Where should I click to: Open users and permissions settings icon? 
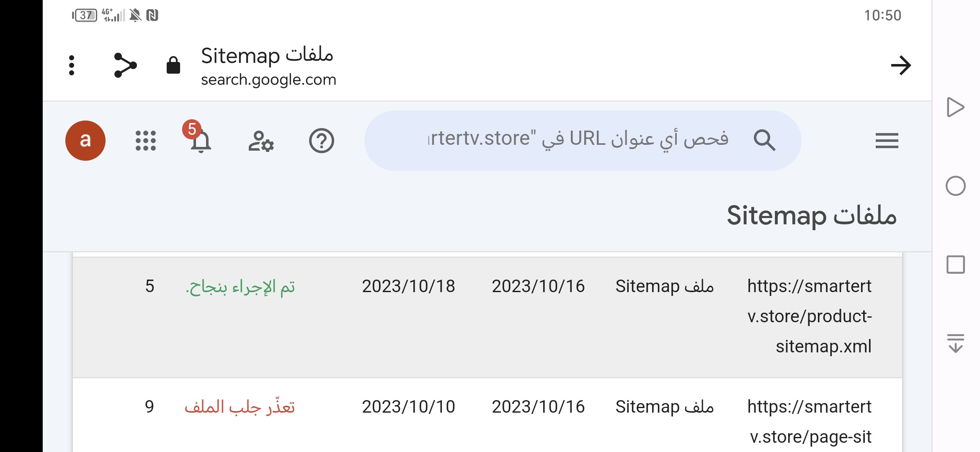pos(261,141)
